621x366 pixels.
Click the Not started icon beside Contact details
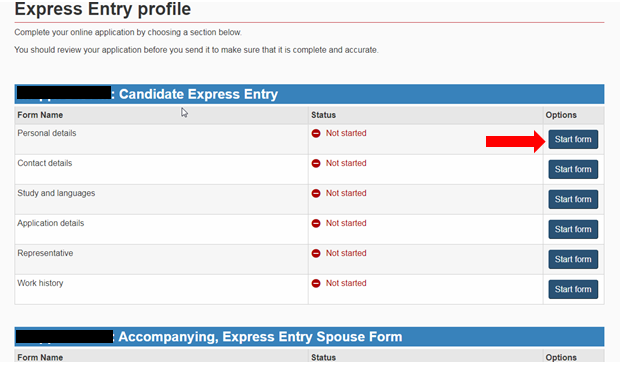tap(316, 163)
